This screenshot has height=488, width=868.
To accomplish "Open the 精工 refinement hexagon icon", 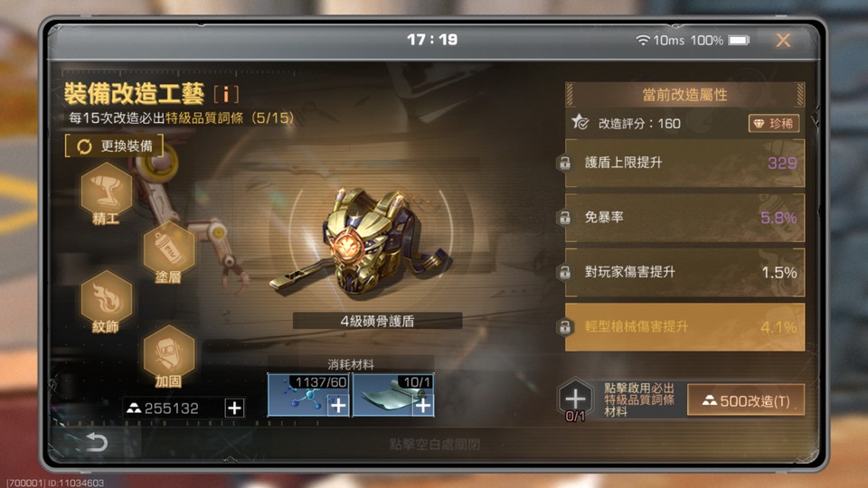I will click(x=106, y=192).
